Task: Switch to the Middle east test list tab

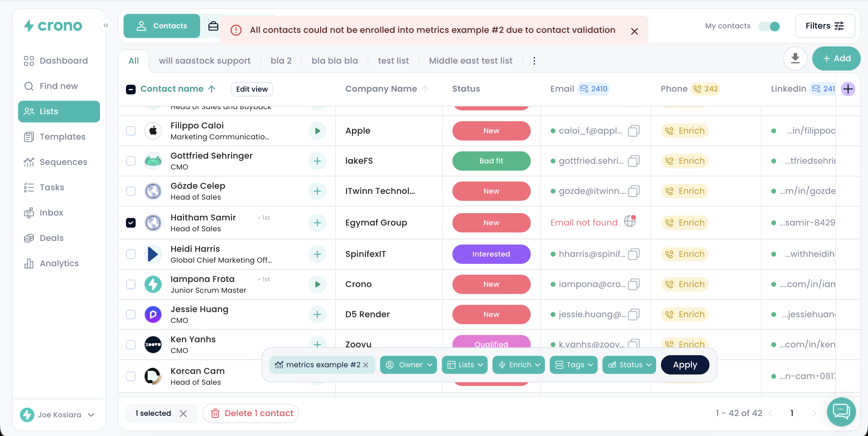Action: click(x=470, y=61)
